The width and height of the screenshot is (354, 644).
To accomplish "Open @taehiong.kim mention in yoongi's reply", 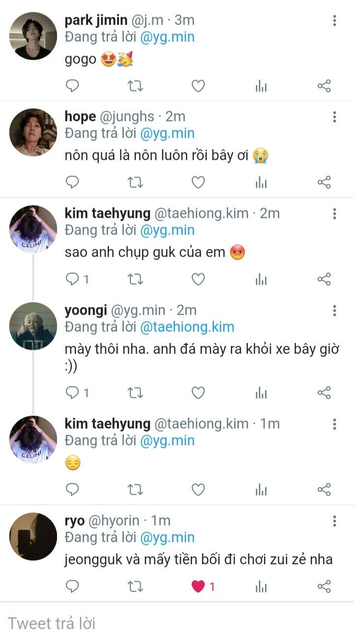I will pyautogui.click(x=187, y=327).
